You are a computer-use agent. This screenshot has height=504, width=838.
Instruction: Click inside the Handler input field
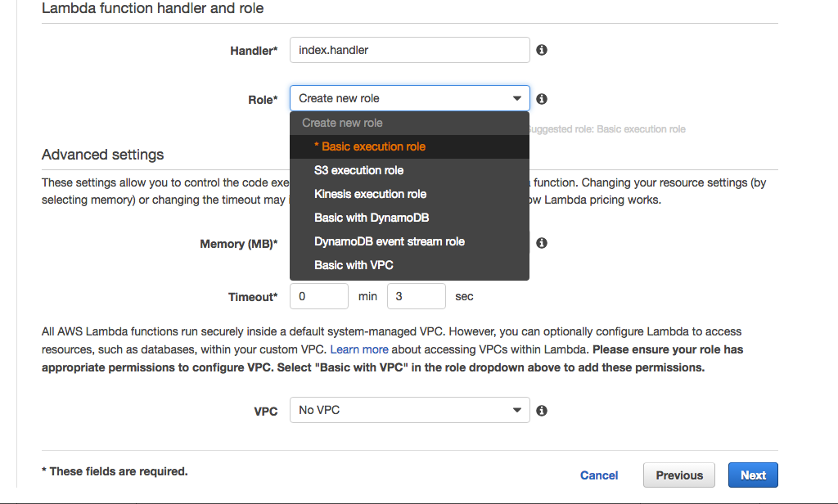tap(409, 50)
